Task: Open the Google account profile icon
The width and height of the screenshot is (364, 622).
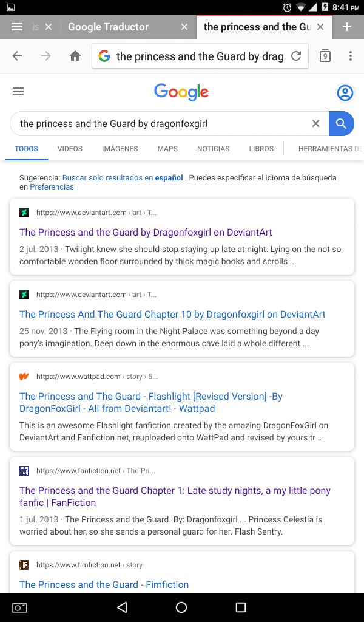Action: coord(345,93)
